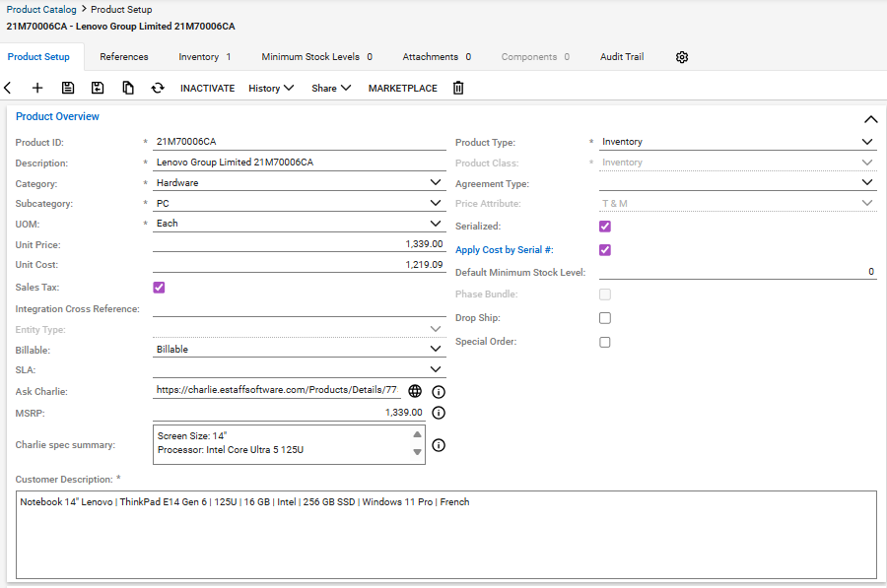Click the Product ID field
Viewport: 887px width, 588px height.
pyautogui.click(x=300, y=142)
